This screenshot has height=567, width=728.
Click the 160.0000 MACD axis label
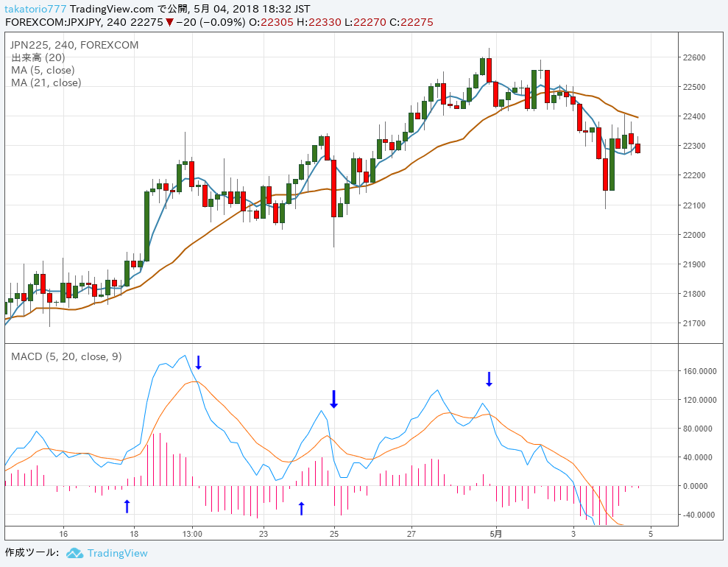pos(699,371)
